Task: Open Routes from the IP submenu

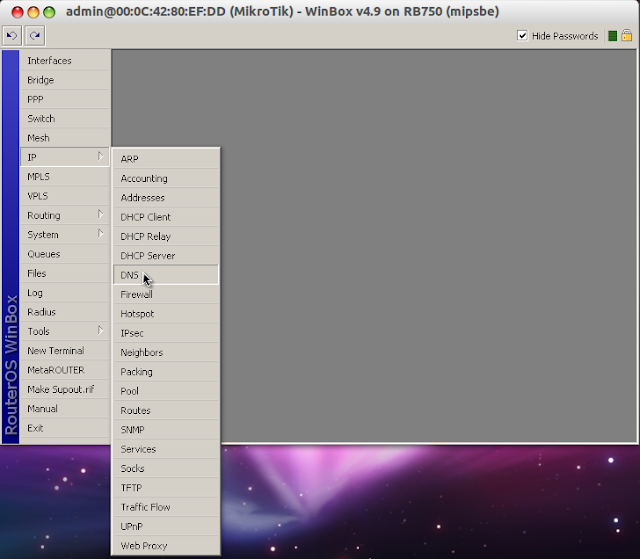Action: point(166,410)
